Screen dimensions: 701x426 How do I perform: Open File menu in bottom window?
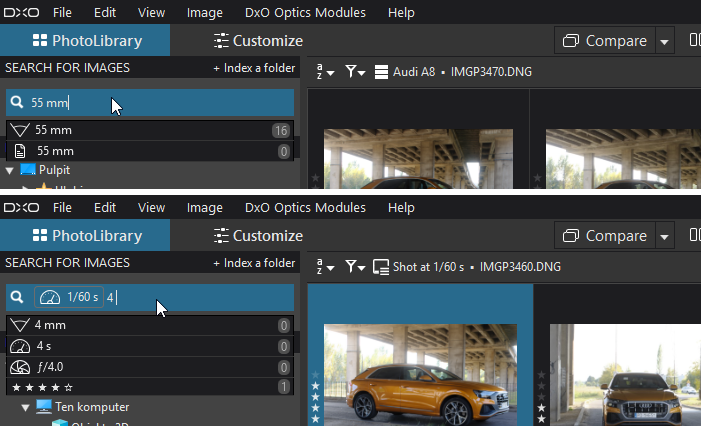pyautogui.click(x=62, y=207)
